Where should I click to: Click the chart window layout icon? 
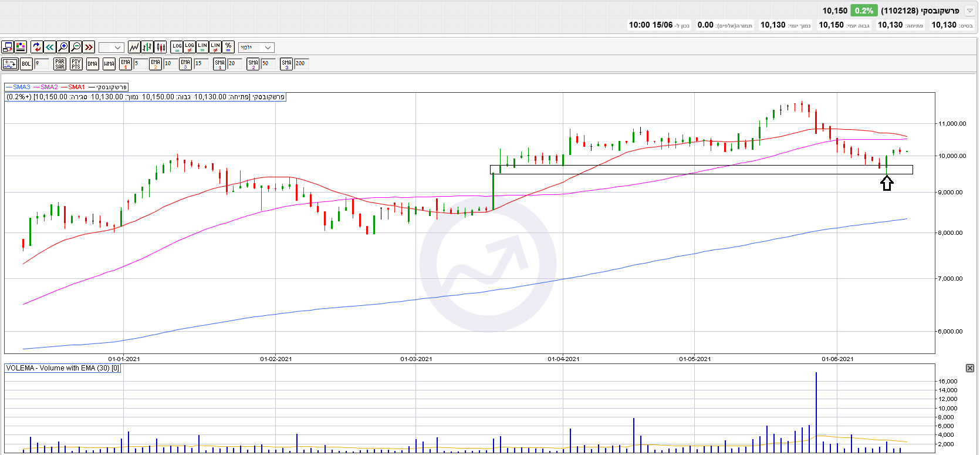coord(8,47)
